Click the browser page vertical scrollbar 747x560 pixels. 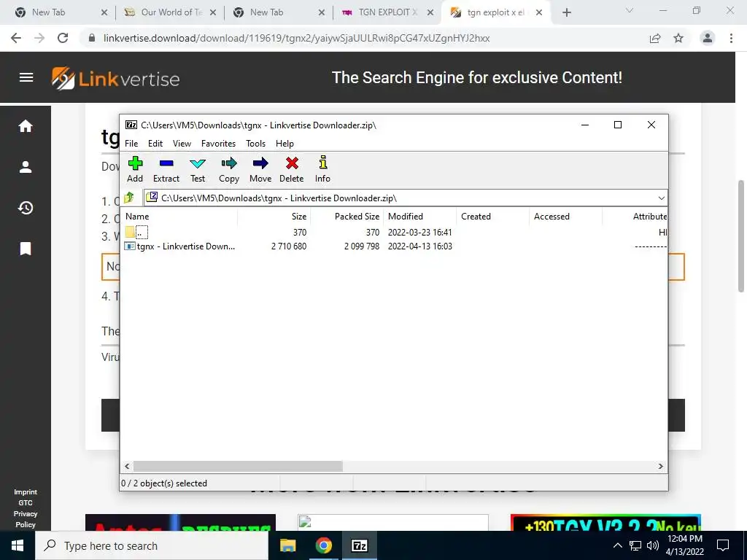tap(741, 236)
